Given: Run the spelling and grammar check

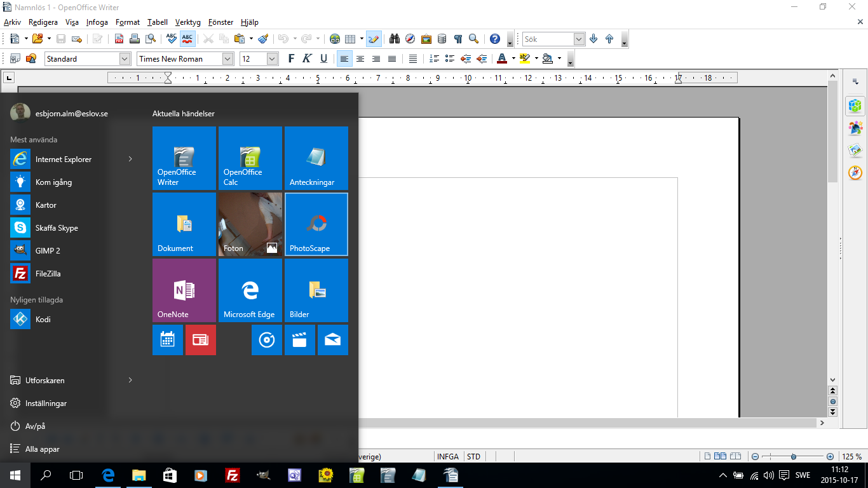Looking at the screenshot, I should tap(171, 39).
